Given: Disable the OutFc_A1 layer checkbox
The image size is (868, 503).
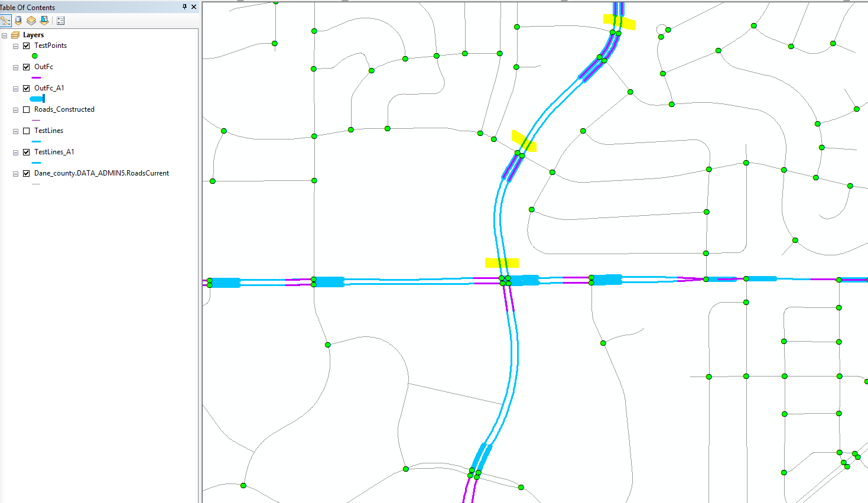Looking at the screenshot, I should point(26,88).
